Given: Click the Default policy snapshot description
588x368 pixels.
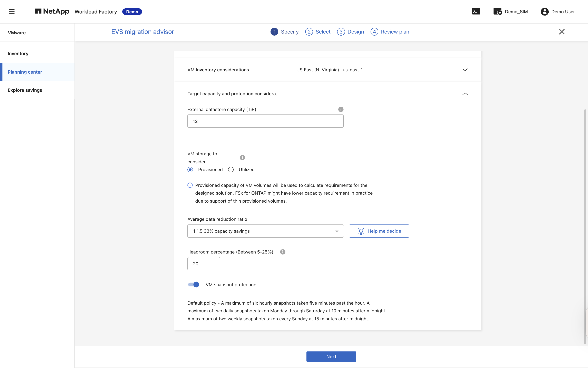Looking at the screenshot, I should 287,311.
